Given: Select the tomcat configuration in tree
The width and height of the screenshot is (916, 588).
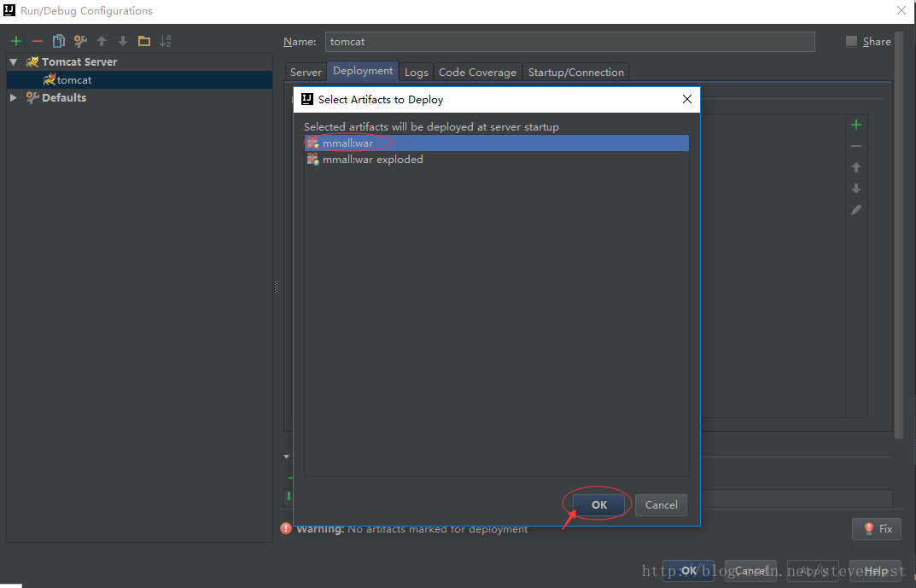Looking at the screenshot, I should click(x=140, y=80).
